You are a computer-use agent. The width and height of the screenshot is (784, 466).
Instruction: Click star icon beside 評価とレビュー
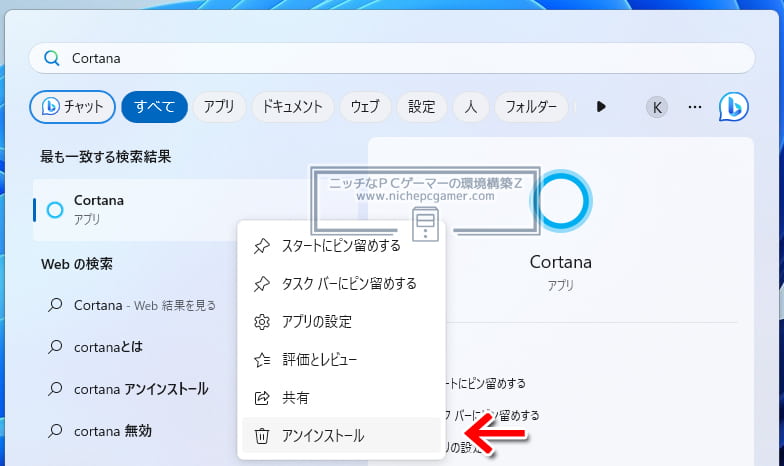[x=262, y=360]
